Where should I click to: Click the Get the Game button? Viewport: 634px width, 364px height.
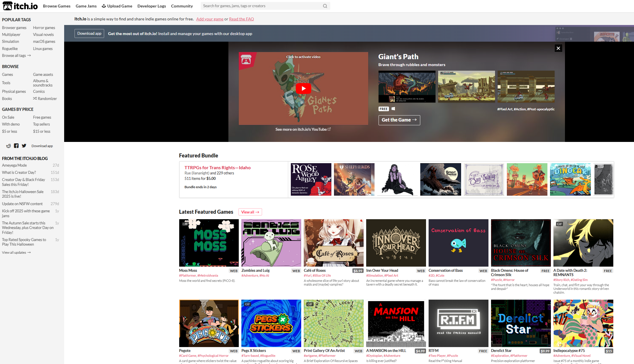click(x=399, y=120)
